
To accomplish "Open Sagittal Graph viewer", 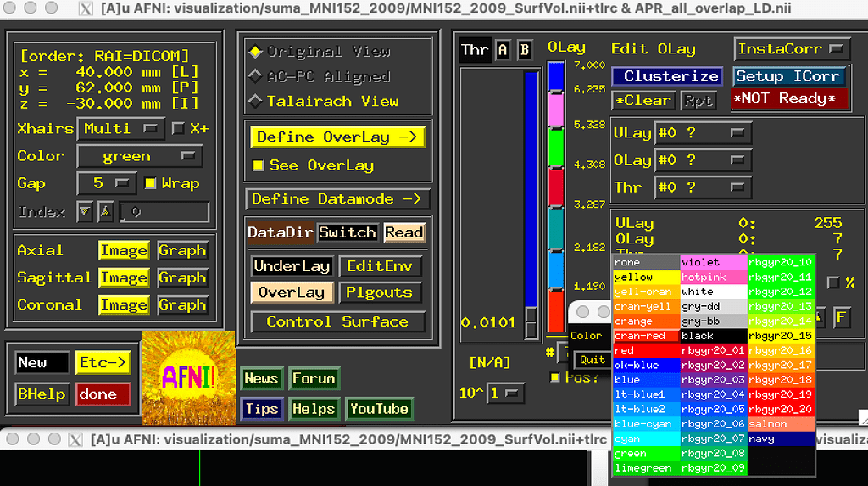I will click(182, 277).
